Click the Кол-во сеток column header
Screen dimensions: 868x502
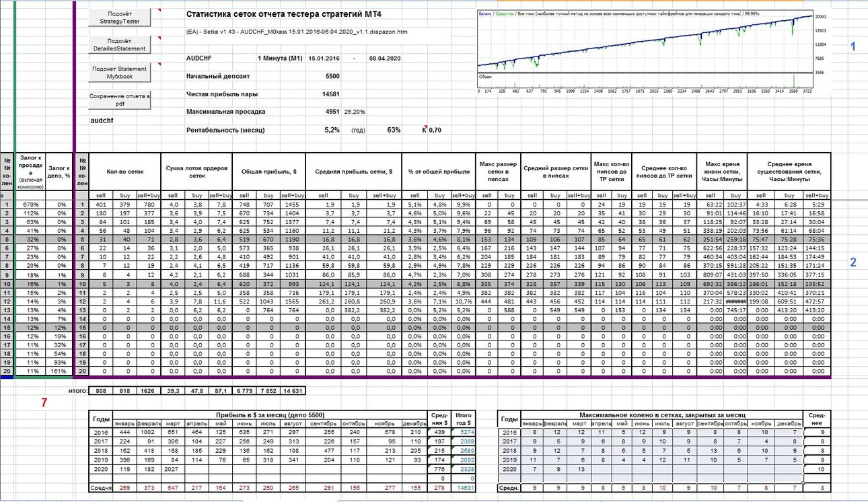(126, 172)
